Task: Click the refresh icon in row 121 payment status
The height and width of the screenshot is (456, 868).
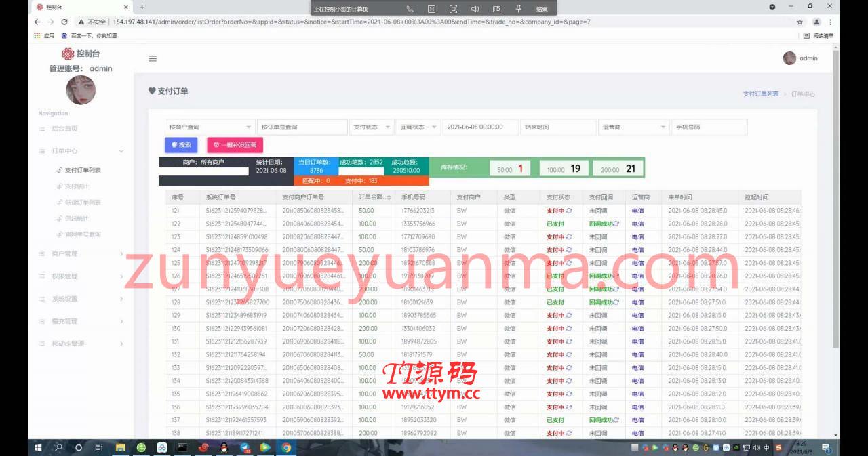Action: (x=569, y=211)
